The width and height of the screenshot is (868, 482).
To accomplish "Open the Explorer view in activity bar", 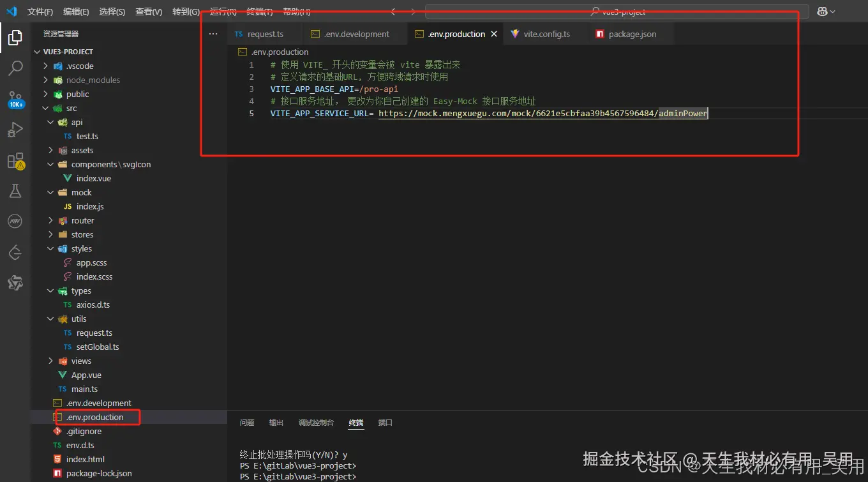I will (15, 38).
